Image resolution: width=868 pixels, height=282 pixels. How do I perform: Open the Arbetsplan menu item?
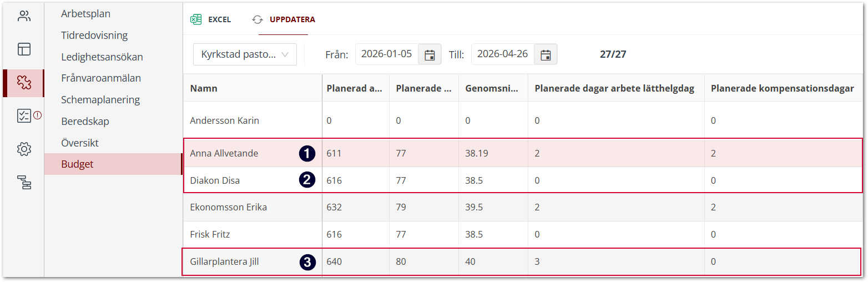[x=85, y=14]
